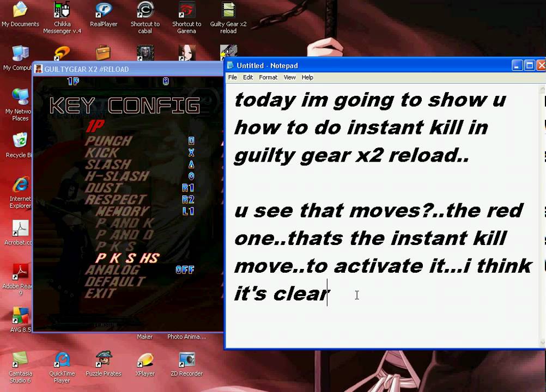Launch Chikka Messenger v.4 desktop icon

pyautogui.click(x=62, y=17)
